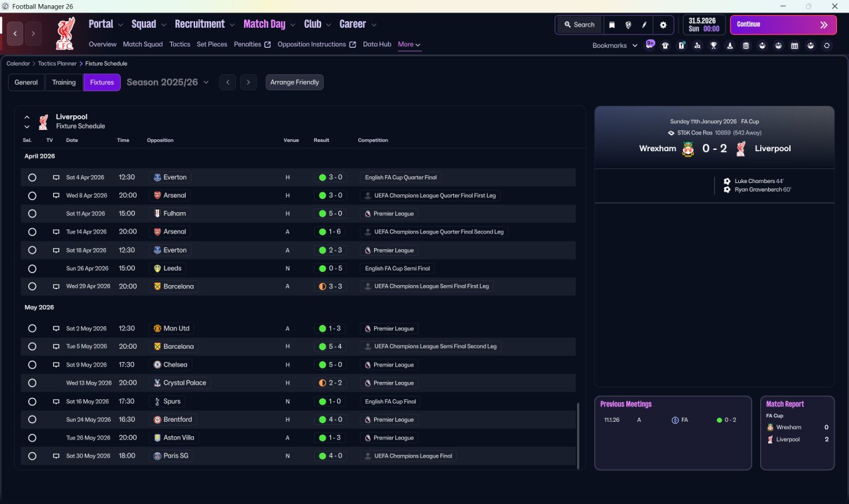Click the bookmark icon next to Search
Viewport: 849px width, 504px height.
(x=612, y=25)
